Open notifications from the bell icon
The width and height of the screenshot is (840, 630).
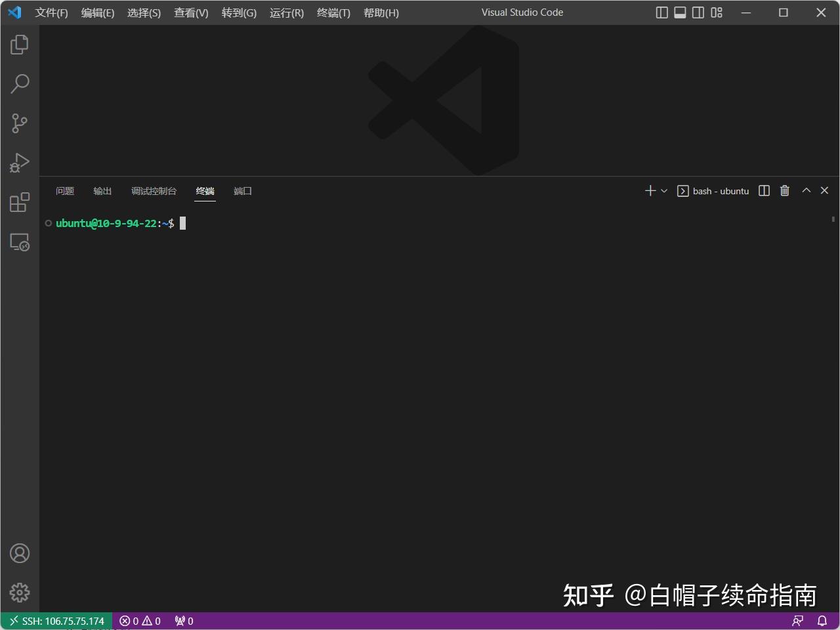click(822, 620)
